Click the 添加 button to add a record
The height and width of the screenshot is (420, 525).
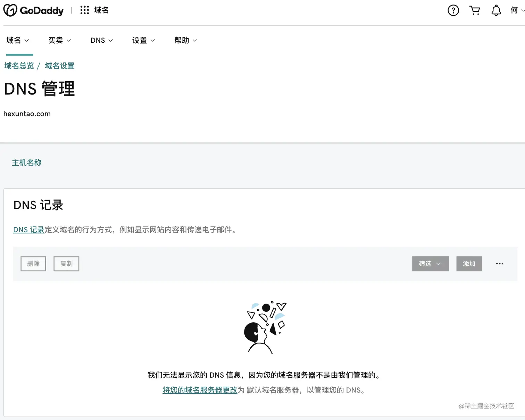469,264
